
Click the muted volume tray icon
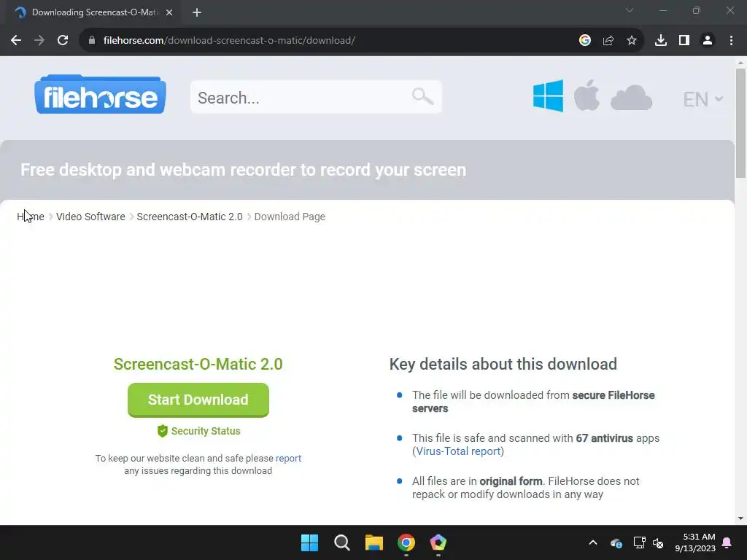click(x=658, y=542)
